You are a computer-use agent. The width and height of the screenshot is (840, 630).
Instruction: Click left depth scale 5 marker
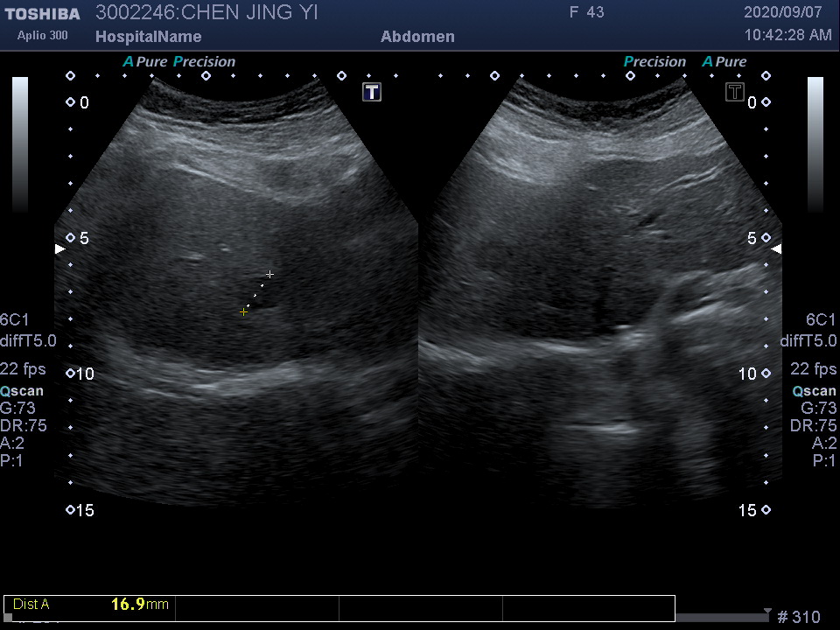coord(78,238)
